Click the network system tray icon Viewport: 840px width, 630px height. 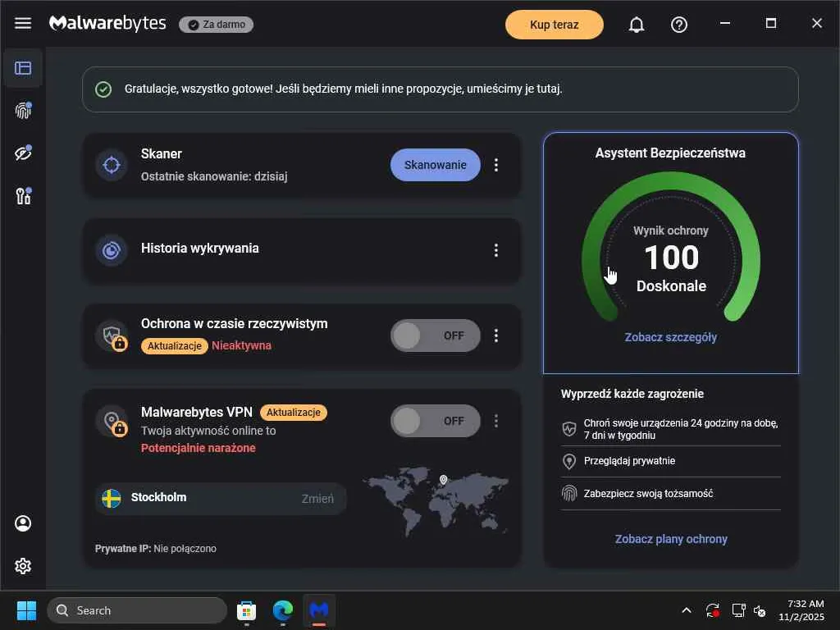point(739,610)
